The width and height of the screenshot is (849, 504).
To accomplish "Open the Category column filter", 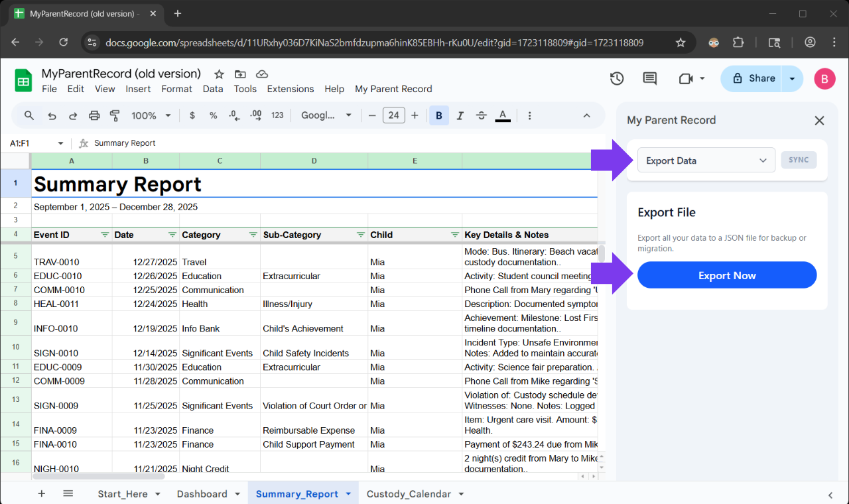I will [x=253, y=235].
